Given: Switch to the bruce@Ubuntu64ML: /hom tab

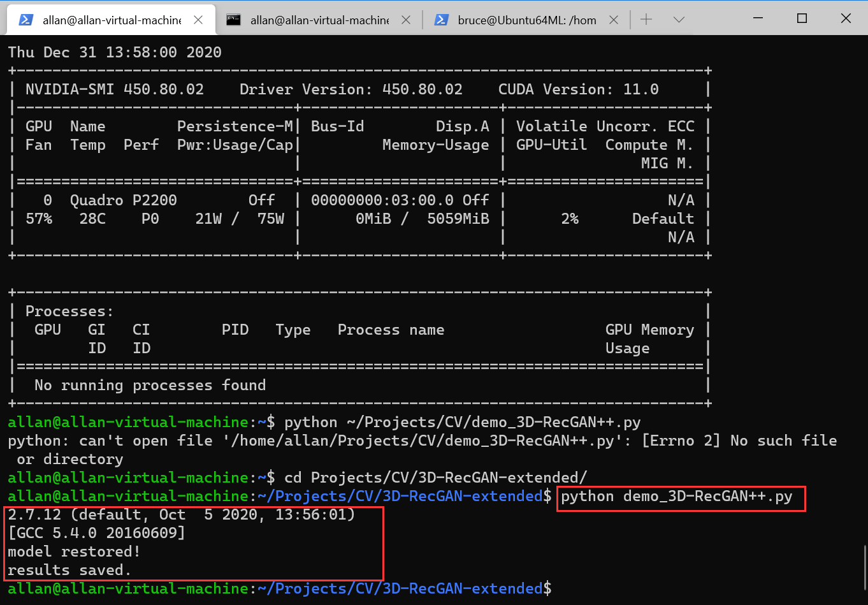Looking at the screenshot, I should click(527, 20).
